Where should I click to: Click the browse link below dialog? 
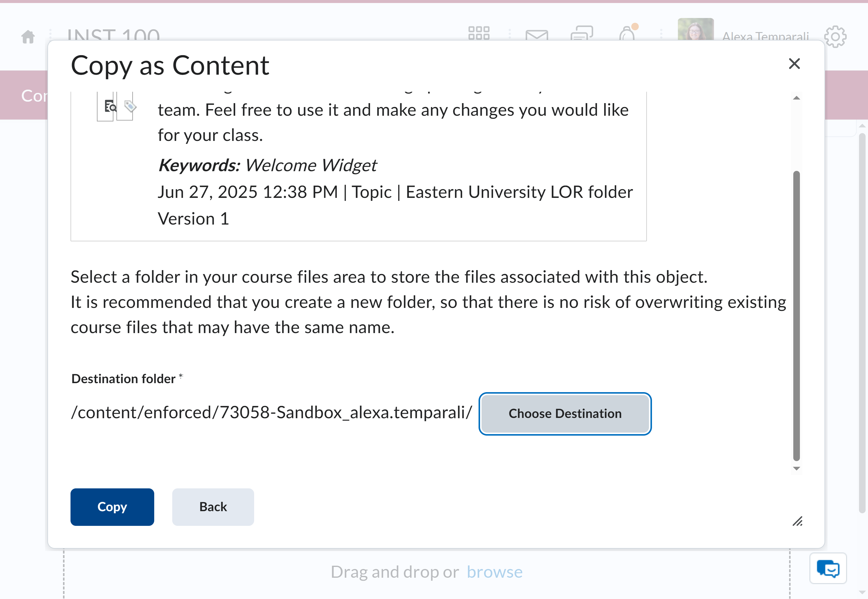pos(494,572)
